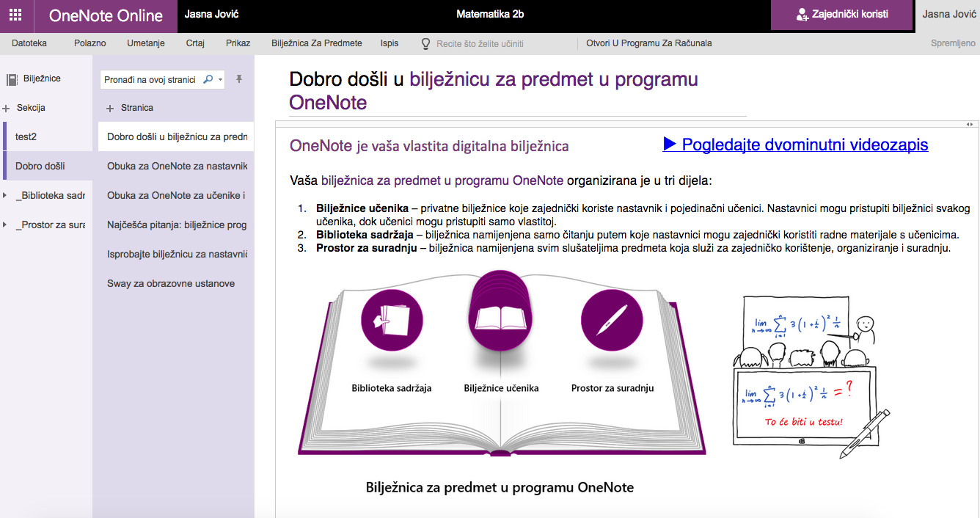980x518 pixels.
Task: Open the Umetanje menu tab
Action: click(145, 43)
